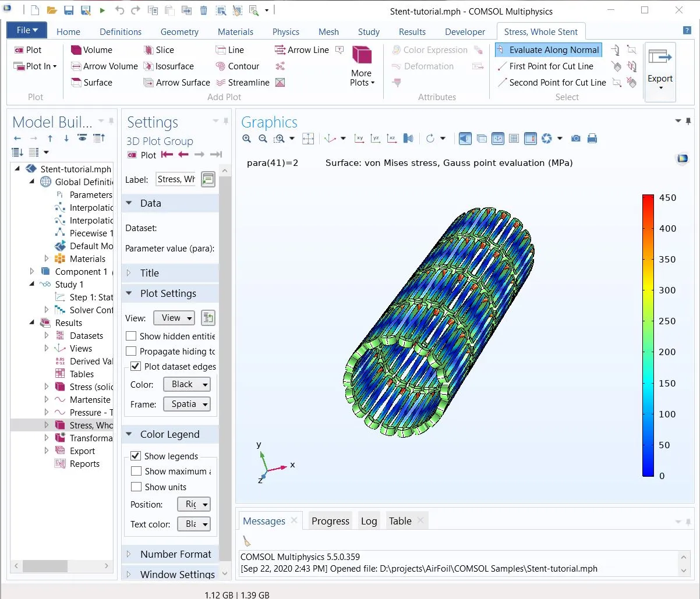This screenshot has width=700, height=599.
Task: Click the Zoom In magnifier icon
Action: (247, 139)
